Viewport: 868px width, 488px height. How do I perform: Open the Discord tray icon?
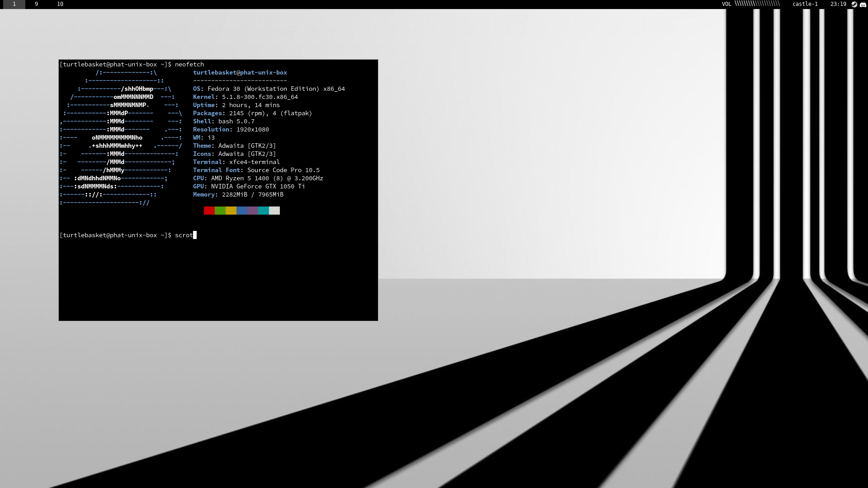pos(863,4)
